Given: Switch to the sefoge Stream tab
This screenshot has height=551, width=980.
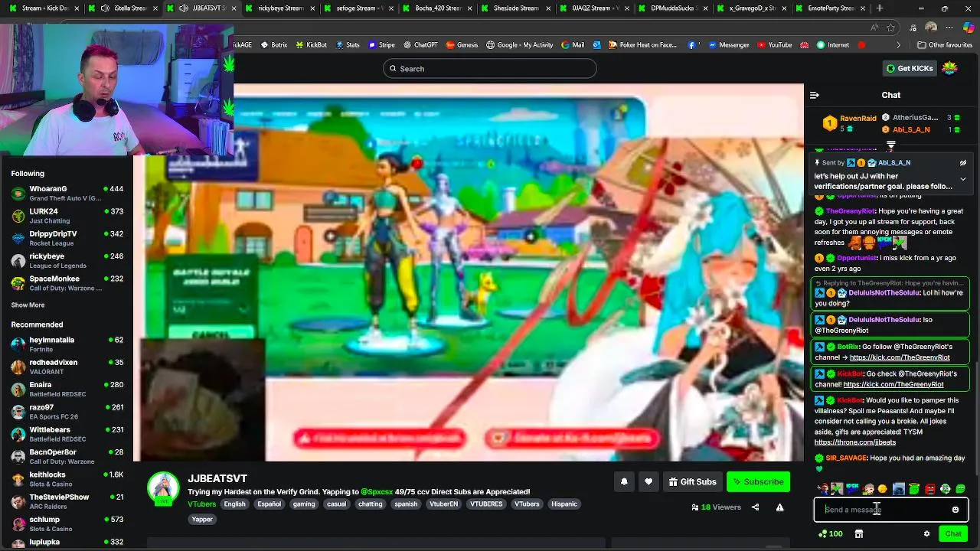Looking at the screenshot, I should click(x=358, y=8).
